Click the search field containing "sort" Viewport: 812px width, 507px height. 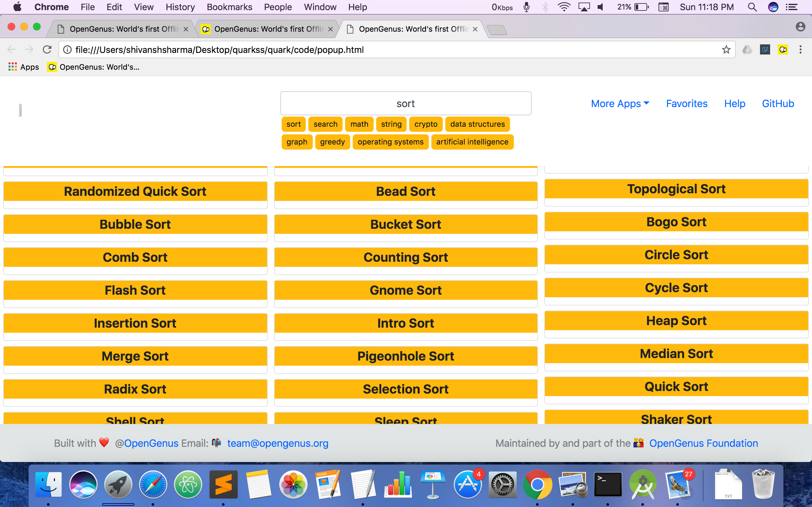(x=406, y=104)
